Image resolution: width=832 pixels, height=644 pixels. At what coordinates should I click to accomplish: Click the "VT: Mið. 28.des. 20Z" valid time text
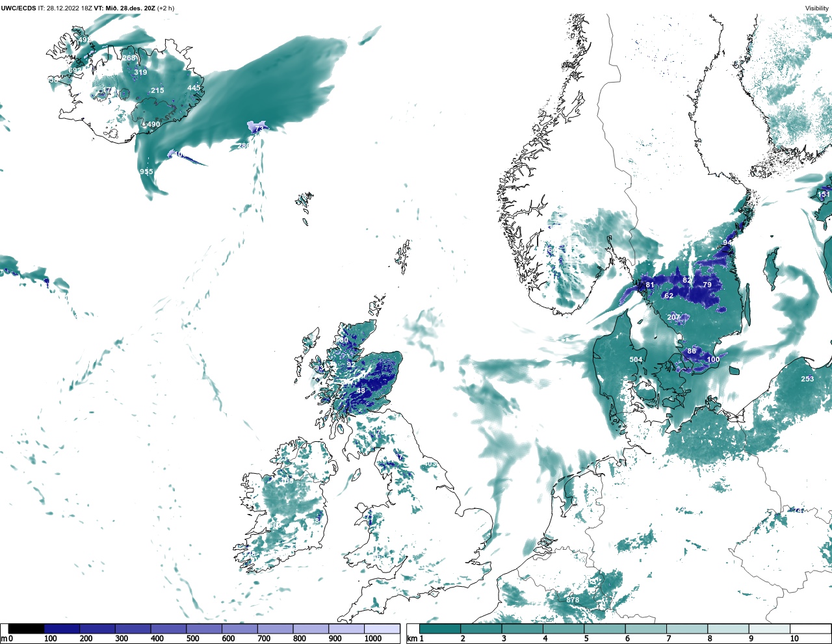(x=124, y=8)
